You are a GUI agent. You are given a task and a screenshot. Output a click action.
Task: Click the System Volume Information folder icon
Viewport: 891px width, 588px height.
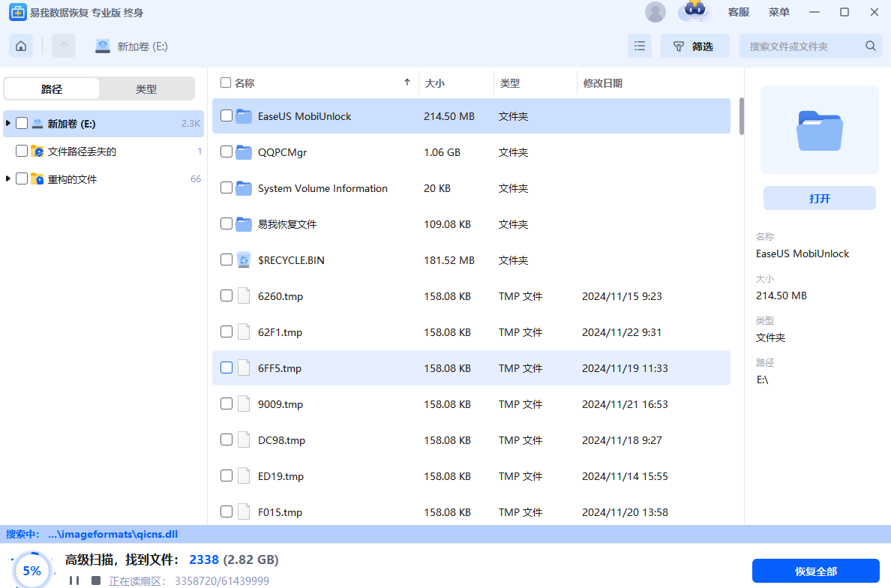[244, 188]
